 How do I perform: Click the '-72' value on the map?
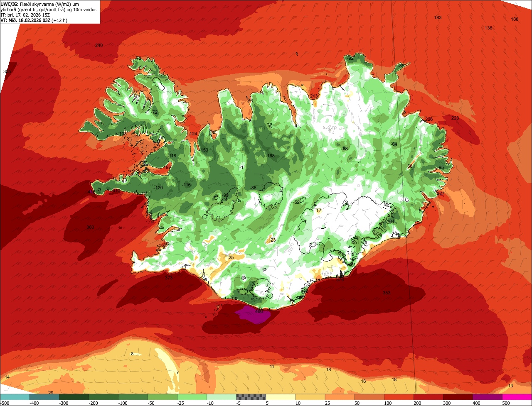click(x=154, y=113)
